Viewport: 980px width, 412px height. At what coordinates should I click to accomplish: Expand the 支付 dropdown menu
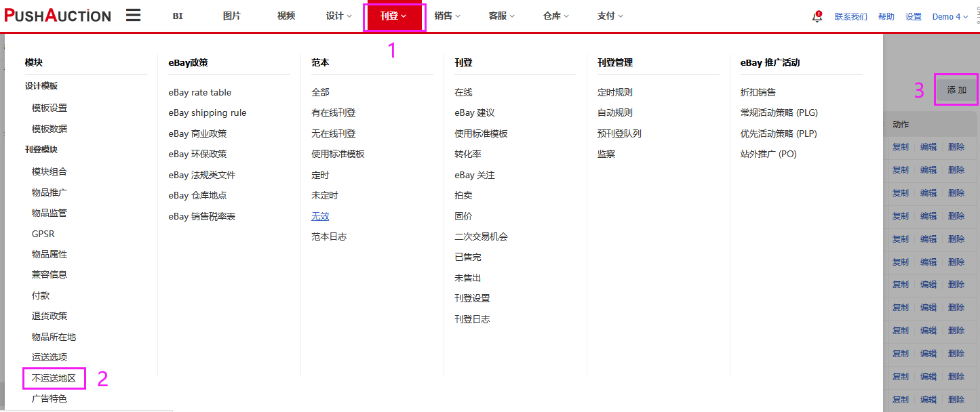(610, 16)
